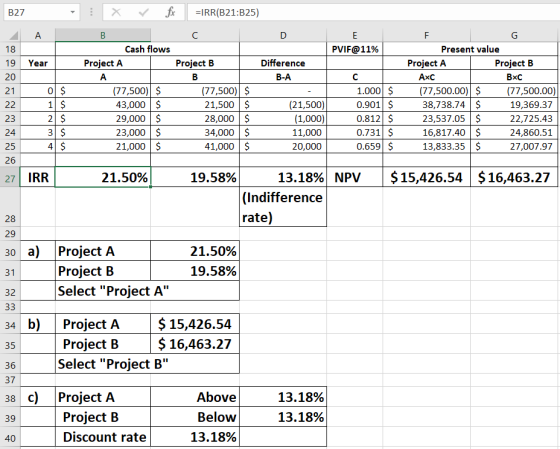This screenshot has width=560, height=449.
Task: Click the 13.18% value in row 40
Action: pos(195,436)
